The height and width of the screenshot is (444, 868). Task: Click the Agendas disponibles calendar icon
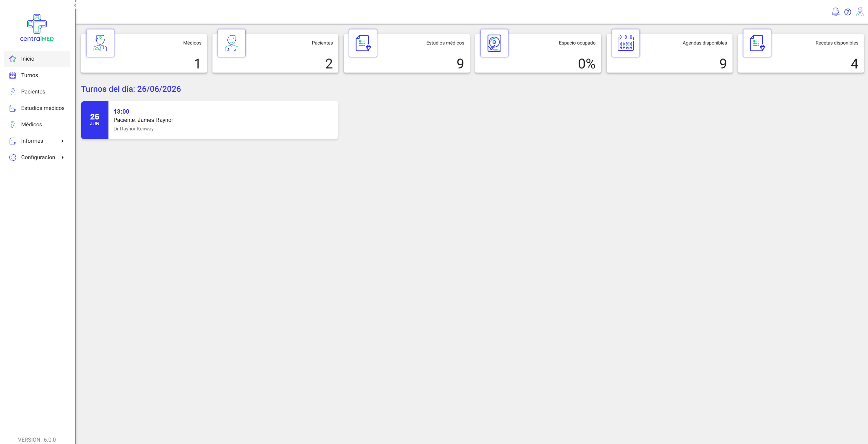pos(626,43)
